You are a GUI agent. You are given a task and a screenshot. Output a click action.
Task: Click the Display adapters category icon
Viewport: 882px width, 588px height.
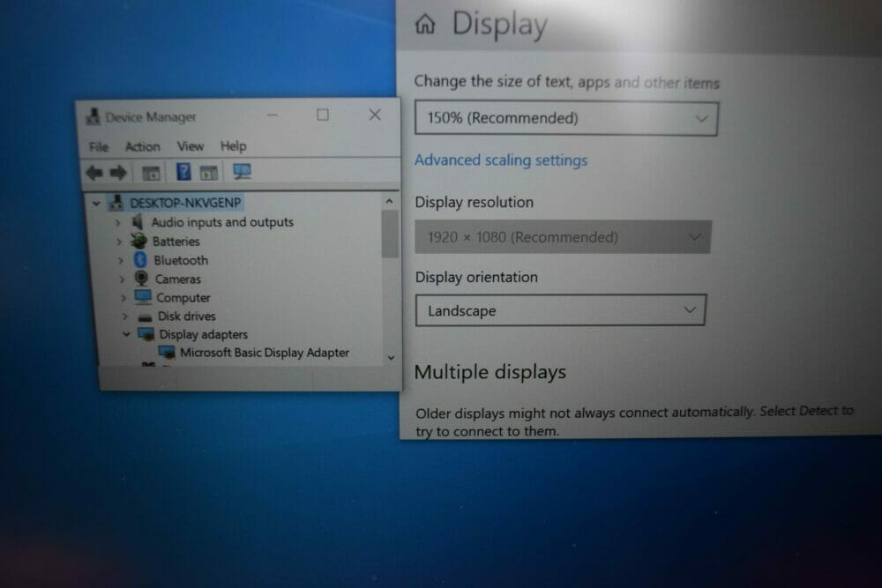tap(146, 334)
